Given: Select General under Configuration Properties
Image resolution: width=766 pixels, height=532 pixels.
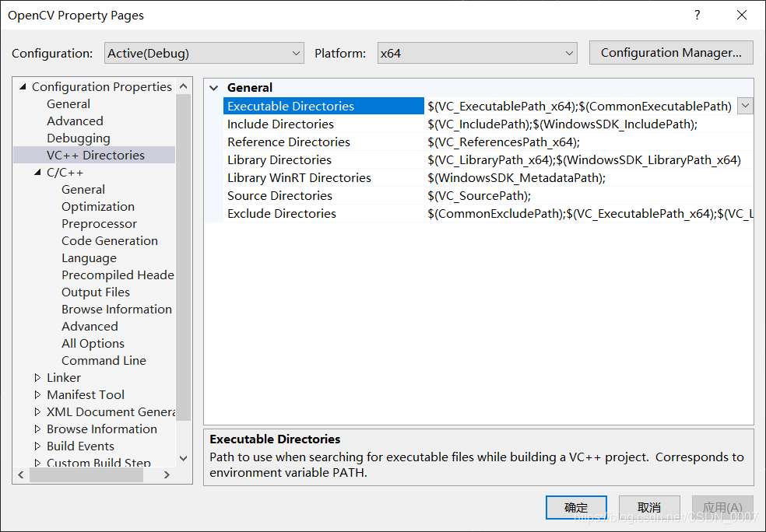Looking at the screenshot, I should click(69, 104).
